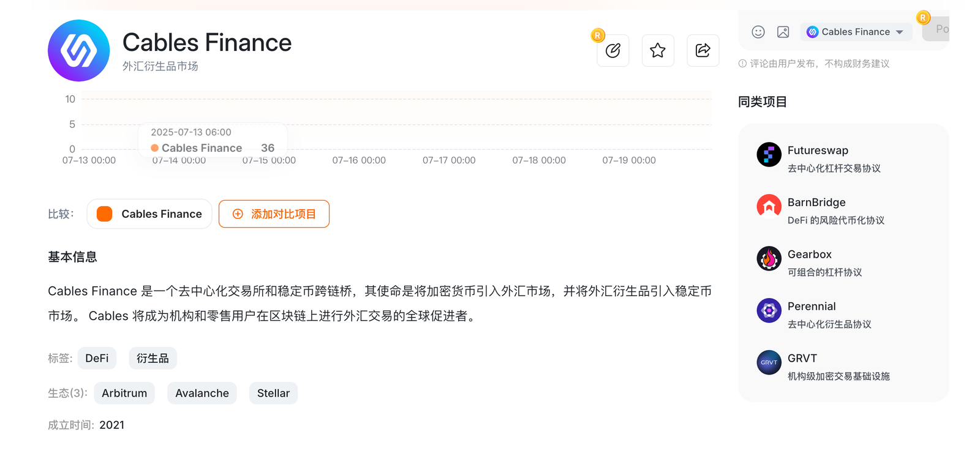Open the BarnBridge project icon

pos(769,207)
